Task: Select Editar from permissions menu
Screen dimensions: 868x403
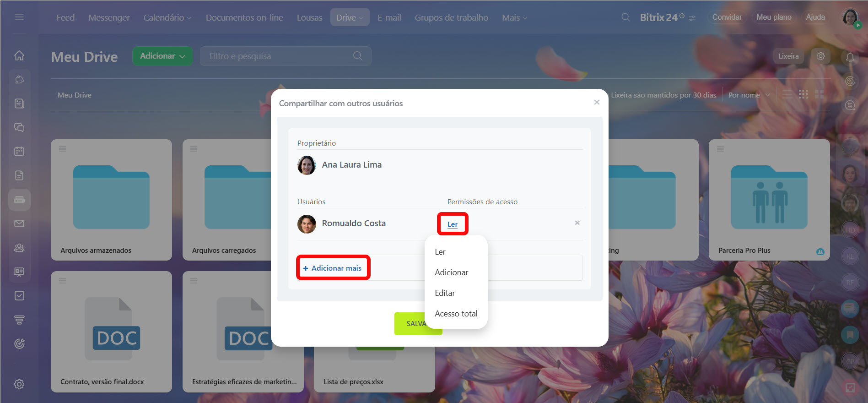Action: point(445,293)
